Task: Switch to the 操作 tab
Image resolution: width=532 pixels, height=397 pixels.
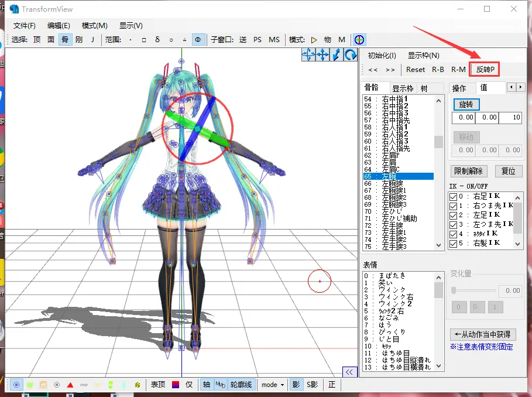Action: (x=459, y=88)
